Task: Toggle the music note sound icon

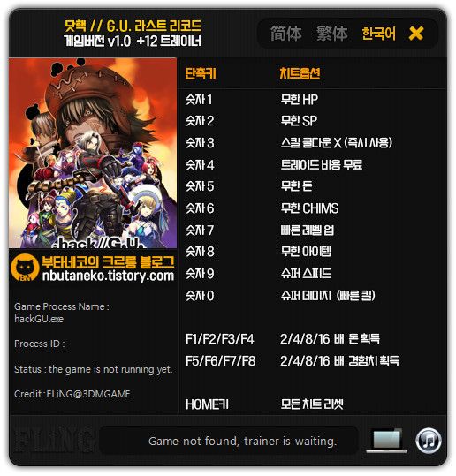Action: [x=429, y=441]
